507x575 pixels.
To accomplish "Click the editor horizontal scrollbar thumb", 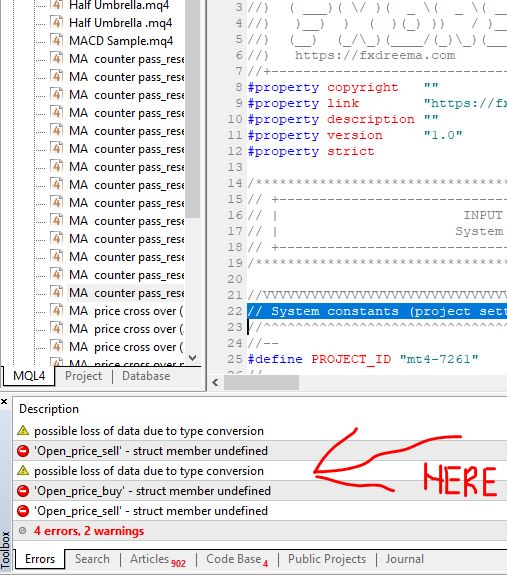I will click(x=261, y=383).
